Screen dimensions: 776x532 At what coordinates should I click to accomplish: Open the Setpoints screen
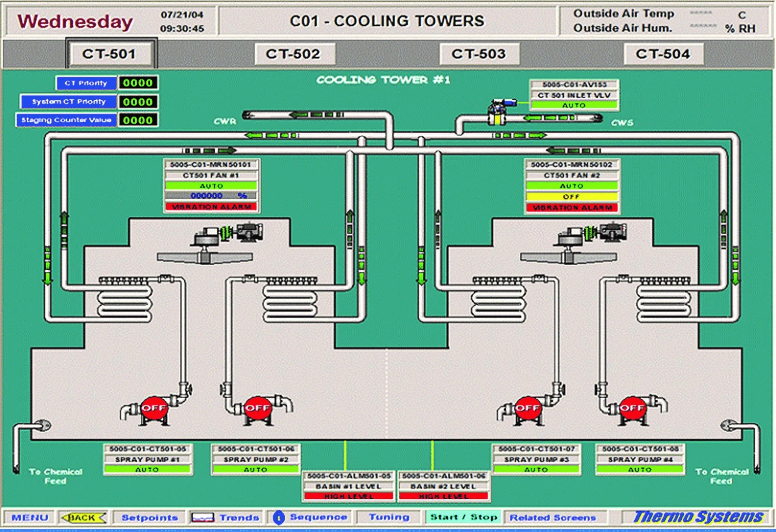[x=149, y=517]
